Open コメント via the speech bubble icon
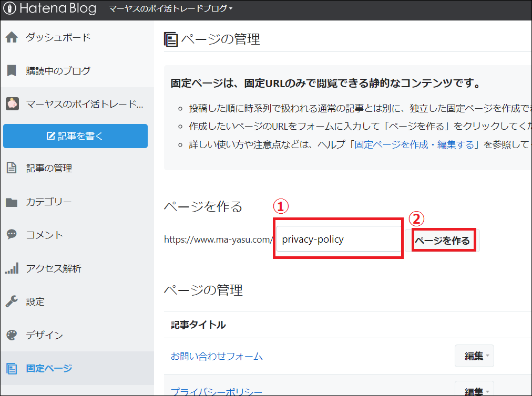 (x=12, y=235)
